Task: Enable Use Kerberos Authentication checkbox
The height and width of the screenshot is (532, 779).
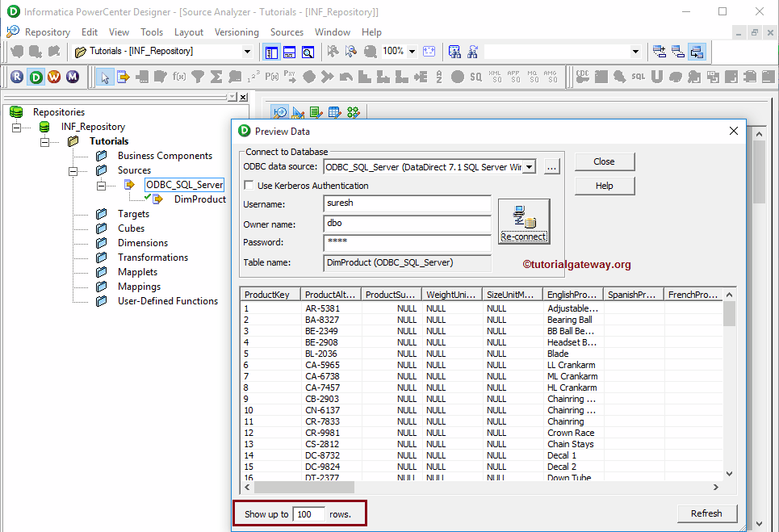Action: [x=249, y=186]
